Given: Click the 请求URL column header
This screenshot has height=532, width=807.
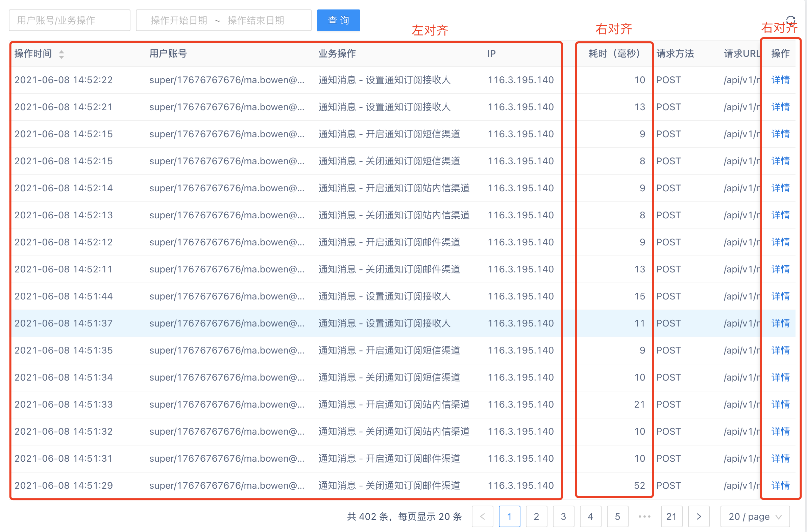Looking at the screenshot, I should click(741, 54).
